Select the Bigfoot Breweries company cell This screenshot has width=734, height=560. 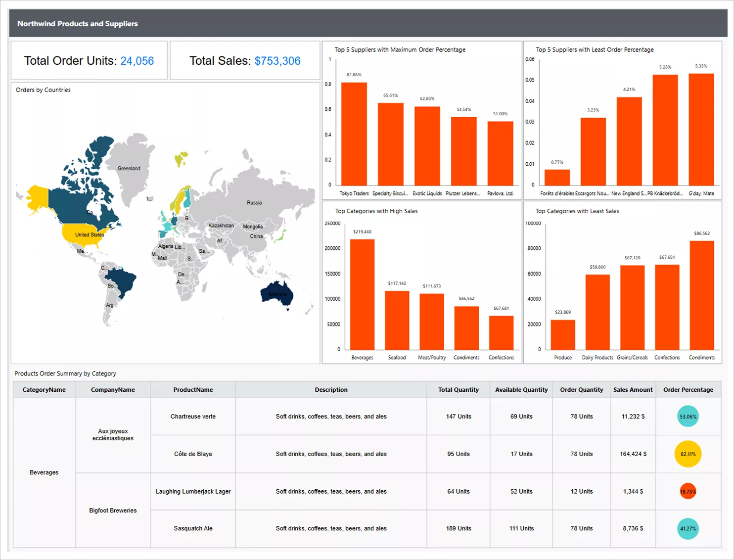coord(113,511)
